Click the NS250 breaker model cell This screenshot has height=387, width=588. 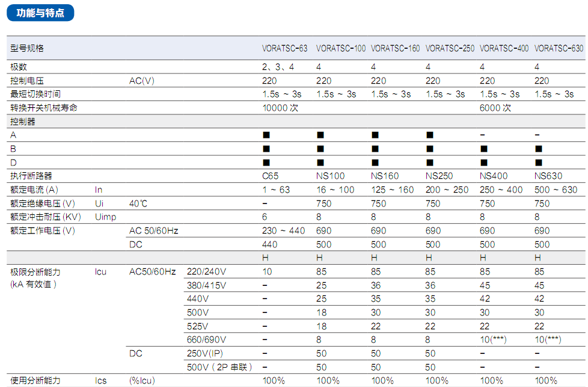(439, 176)
